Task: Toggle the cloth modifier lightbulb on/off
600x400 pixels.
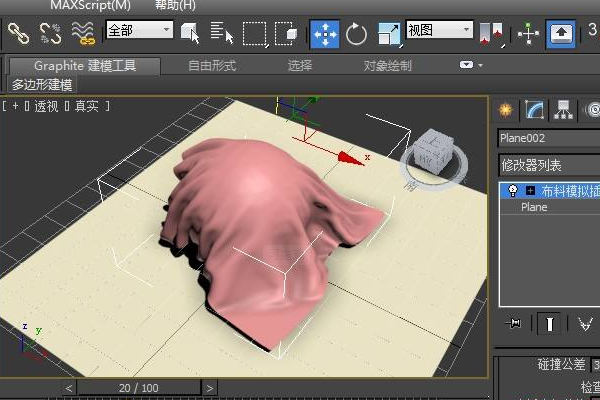Action: (513, 190)
